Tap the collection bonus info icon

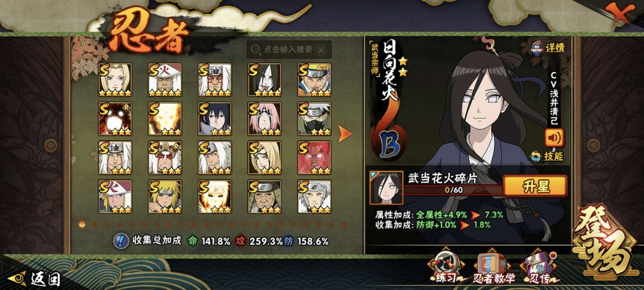[120, 240]
